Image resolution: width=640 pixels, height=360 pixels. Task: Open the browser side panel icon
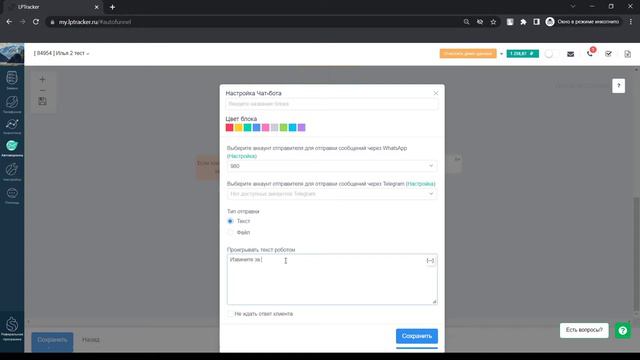coord(536,22)
